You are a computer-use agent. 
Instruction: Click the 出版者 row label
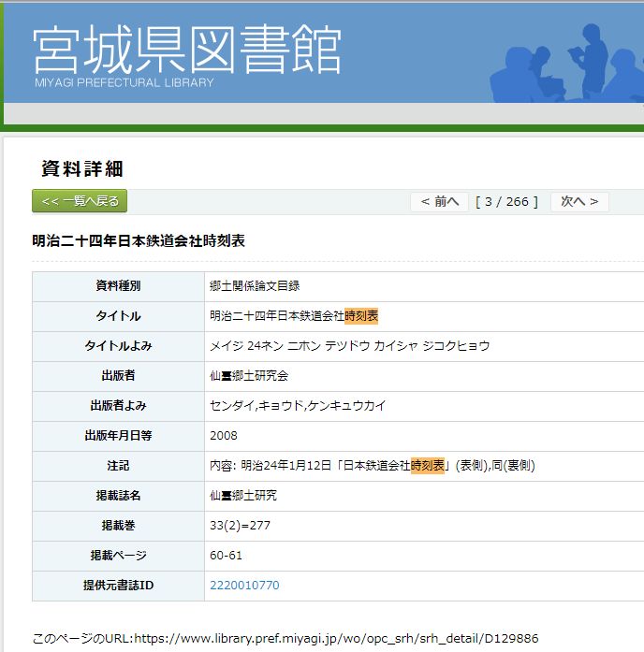coord(118,376)
